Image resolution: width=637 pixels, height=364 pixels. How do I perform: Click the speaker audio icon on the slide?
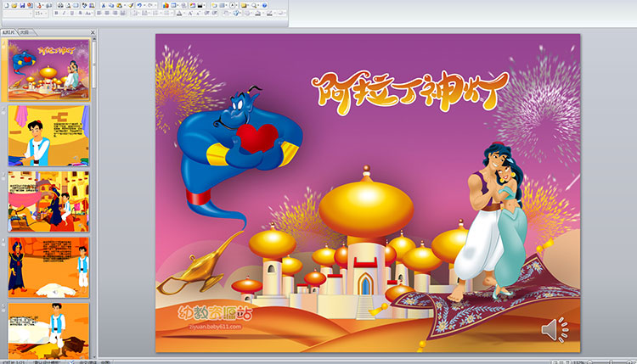click(x=555, y=329)
